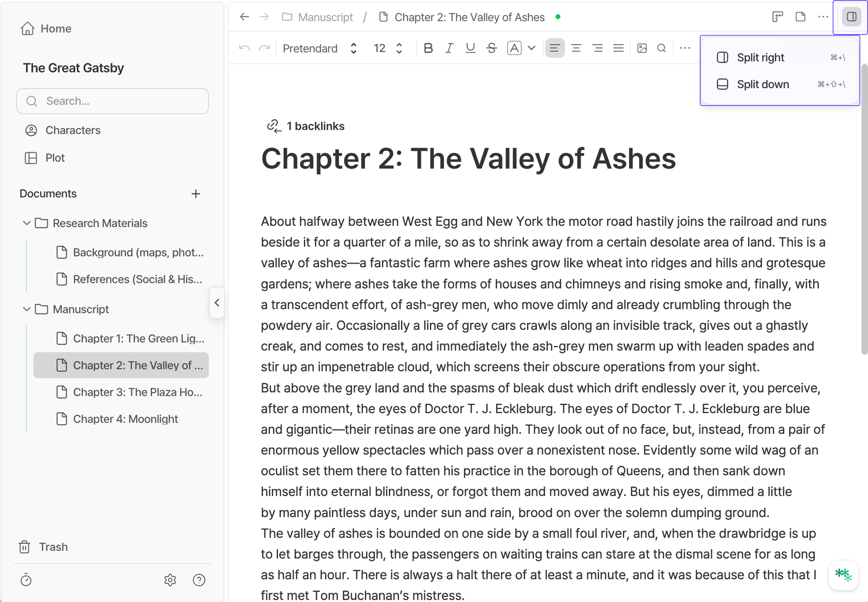Click the page icon in top-right header
The height and width of the screenshot is (602, 868).
pyautogui.click(x=801, y=17)
